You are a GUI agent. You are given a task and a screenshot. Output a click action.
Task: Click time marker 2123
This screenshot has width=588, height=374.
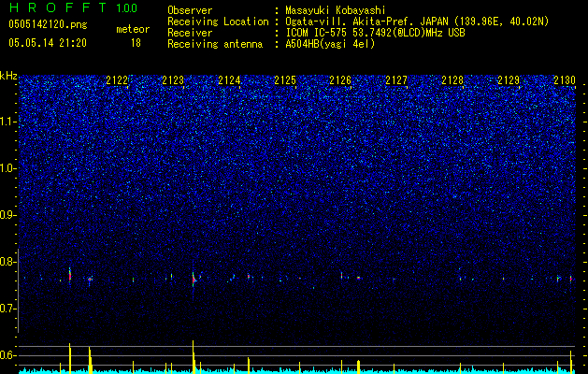coord(173,80)
